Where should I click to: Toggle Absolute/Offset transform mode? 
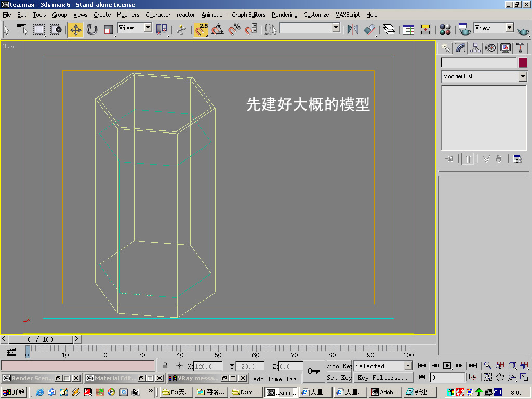[179, 366]
